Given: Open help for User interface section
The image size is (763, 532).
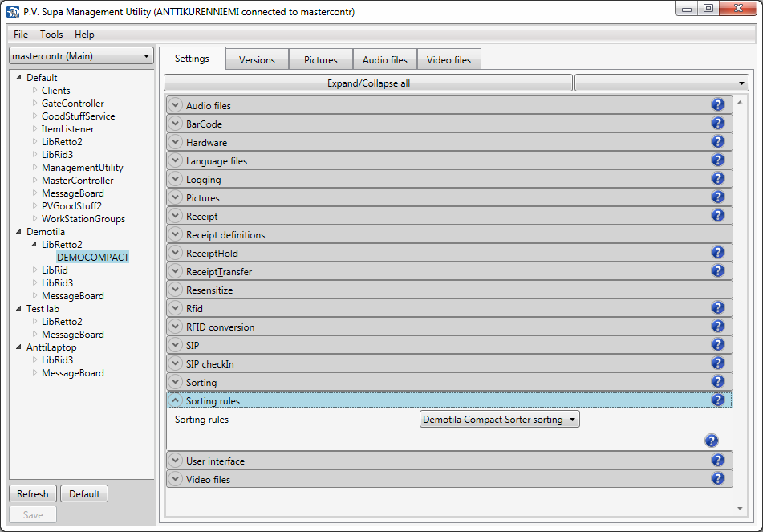Looking at the screenshot, I should (x=718, y=460).
